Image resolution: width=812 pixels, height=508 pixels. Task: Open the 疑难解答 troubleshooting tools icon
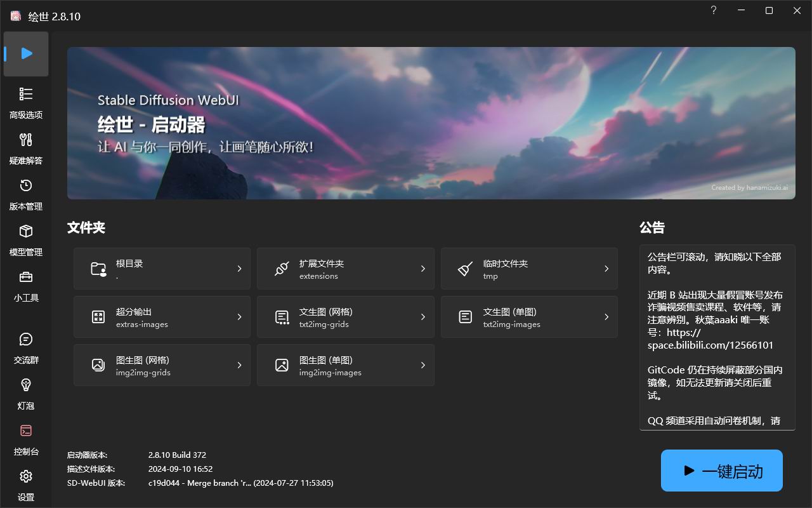click(26, 140)
